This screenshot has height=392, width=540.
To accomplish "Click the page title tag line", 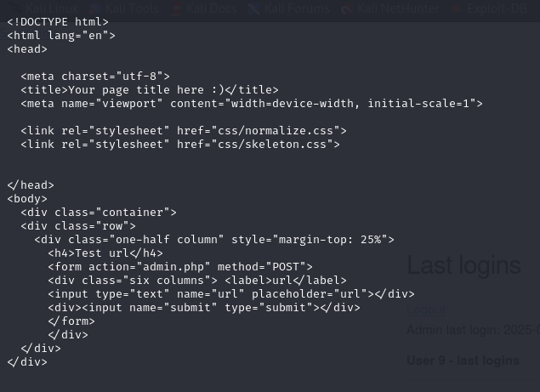I will click(x=150, y=89).
